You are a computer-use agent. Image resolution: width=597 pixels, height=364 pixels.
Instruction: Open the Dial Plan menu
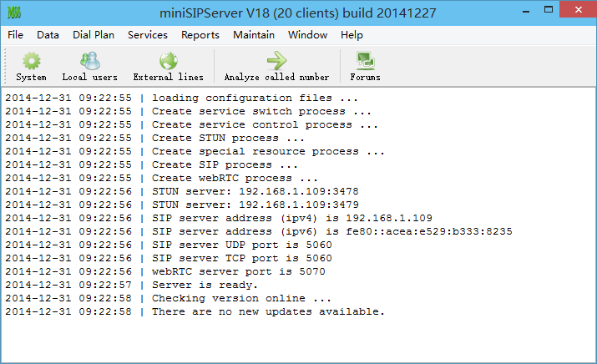click(x=94, y=35)
